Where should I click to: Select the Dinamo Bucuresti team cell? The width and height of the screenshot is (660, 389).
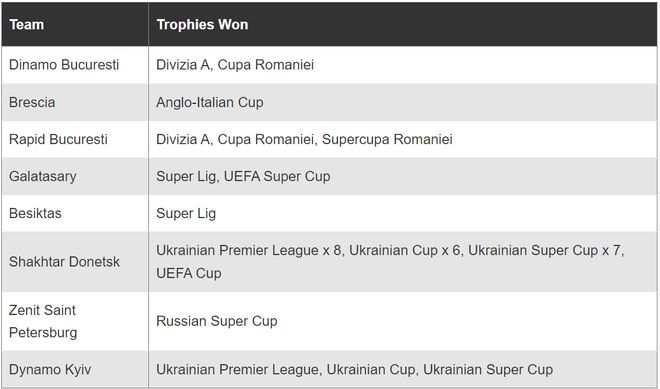[x=75, y=65]
